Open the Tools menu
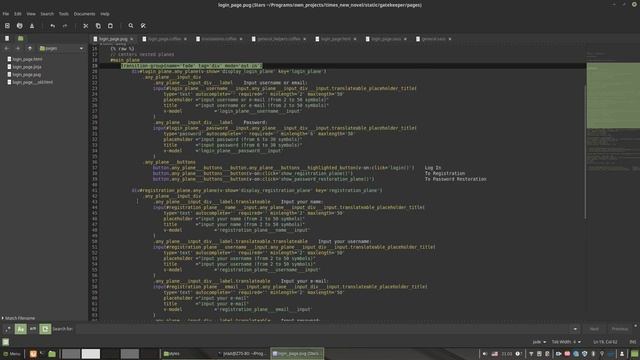This screenshot has height=360, width=640. 63,14
